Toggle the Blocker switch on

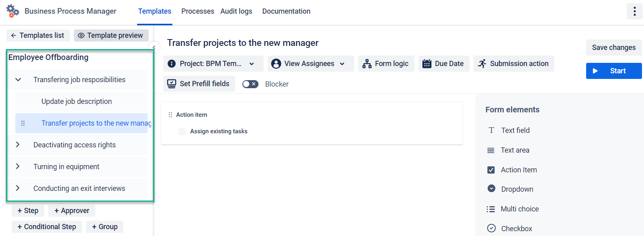[250, 84]
